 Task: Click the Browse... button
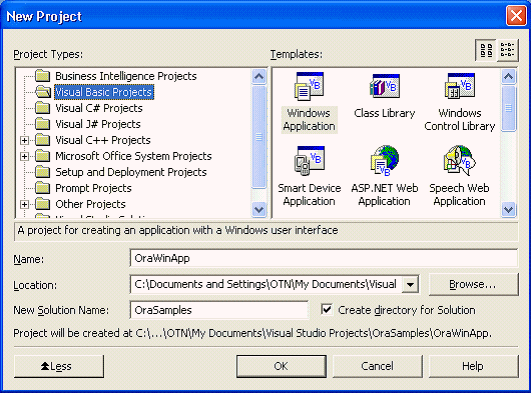click(473, 284)
